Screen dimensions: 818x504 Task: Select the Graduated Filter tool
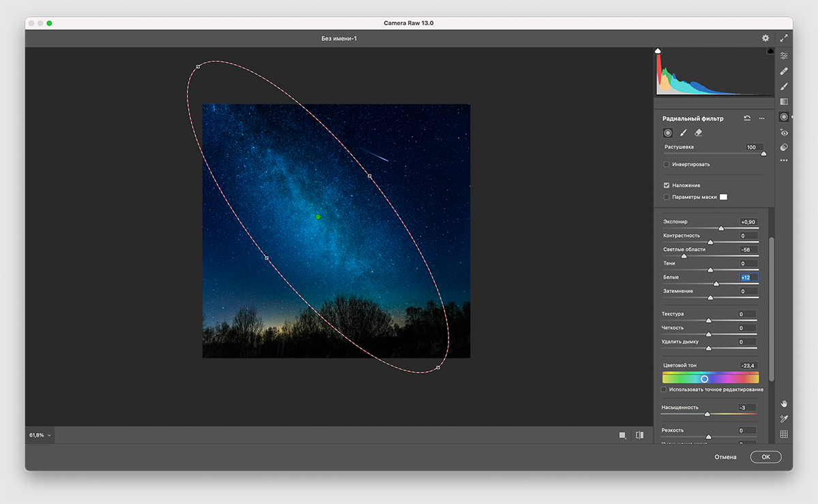784,101
